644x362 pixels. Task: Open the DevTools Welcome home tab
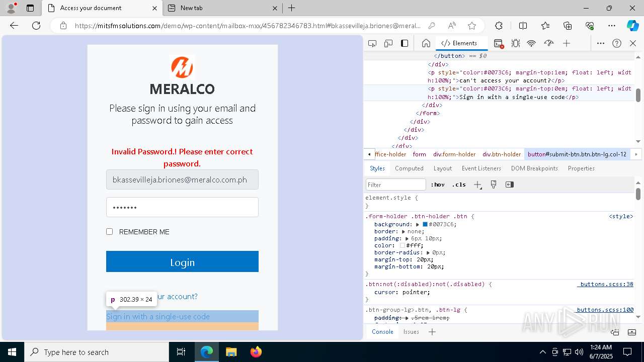426,43
